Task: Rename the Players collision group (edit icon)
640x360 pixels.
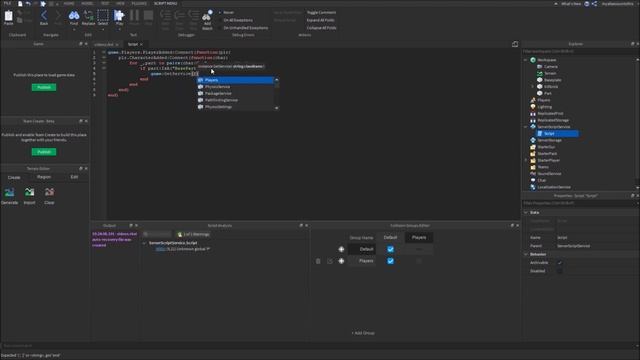Action: (x=330, y=261)
